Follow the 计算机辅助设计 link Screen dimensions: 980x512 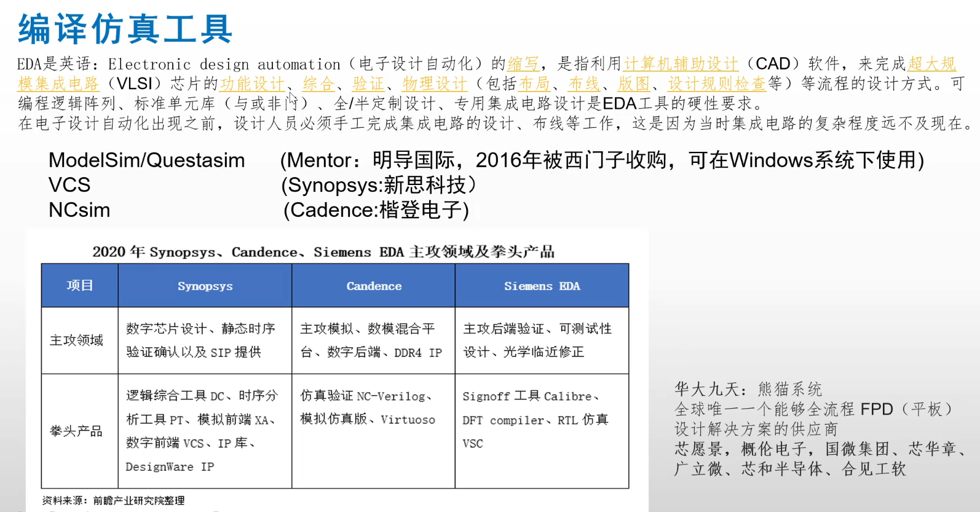[681, 64]
